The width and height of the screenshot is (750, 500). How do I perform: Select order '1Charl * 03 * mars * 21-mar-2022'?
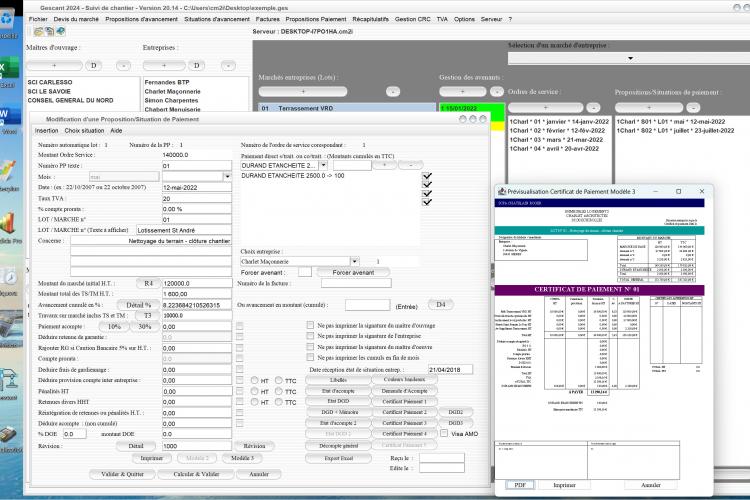(556, 140)
